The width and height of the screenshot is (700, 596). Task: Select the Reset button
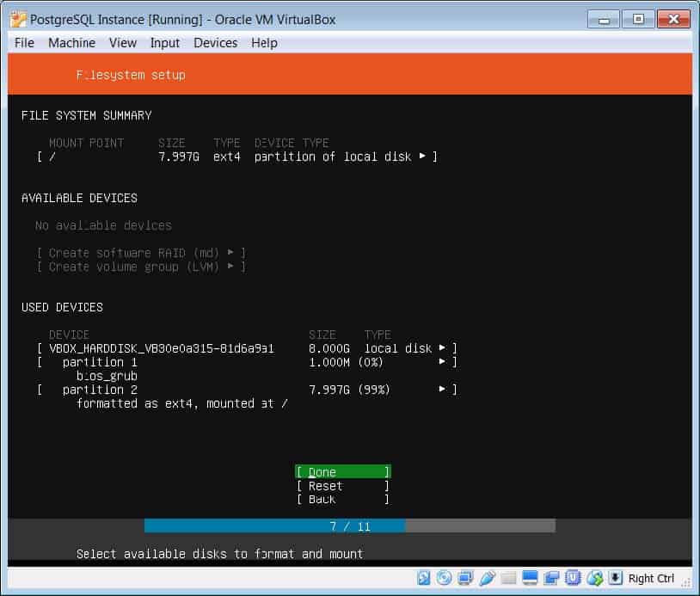(343, 486)
